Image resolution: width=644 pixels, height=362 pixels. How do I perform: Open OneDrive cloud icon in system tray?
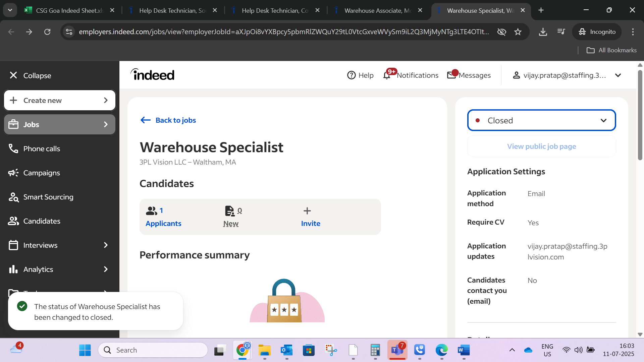coord(528,350)
